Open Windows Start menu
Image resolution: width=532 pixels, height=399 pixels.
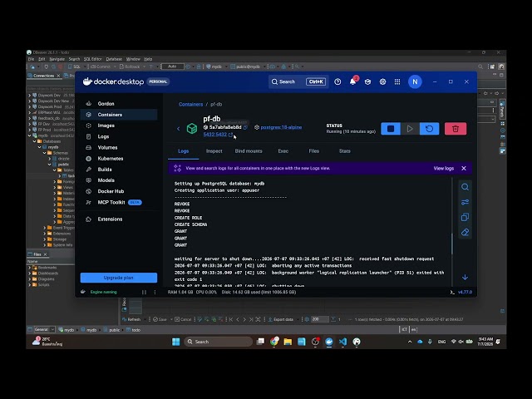[x=176, y=342]
